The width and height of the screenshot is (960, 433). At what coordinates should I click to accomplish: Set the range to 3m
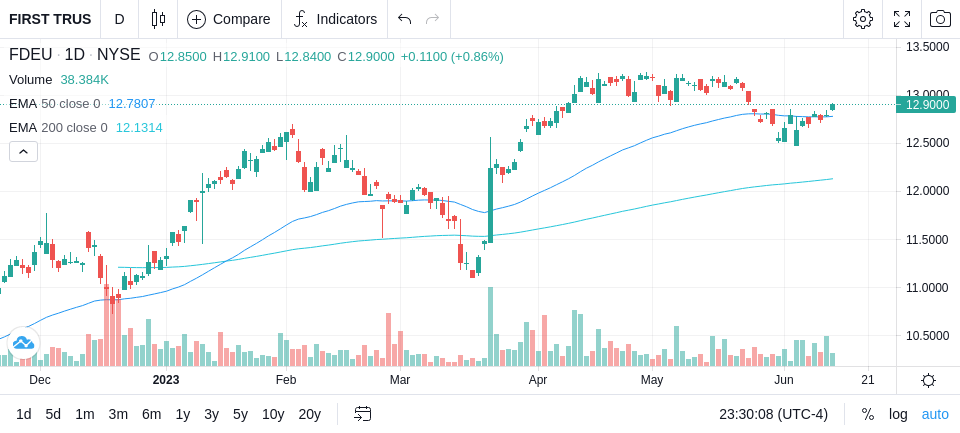(x=118, y=415)
